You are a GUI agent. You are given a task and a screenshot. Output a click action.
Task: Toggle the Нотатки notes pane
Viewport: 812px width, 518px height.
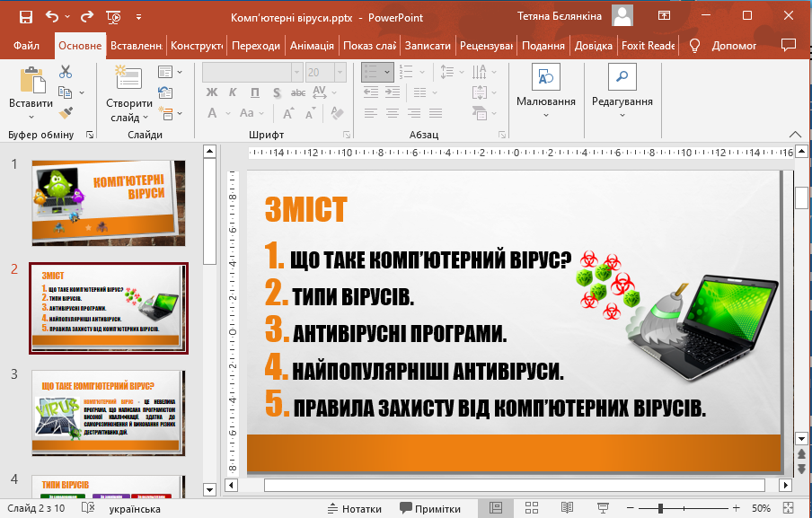[355, 509]
